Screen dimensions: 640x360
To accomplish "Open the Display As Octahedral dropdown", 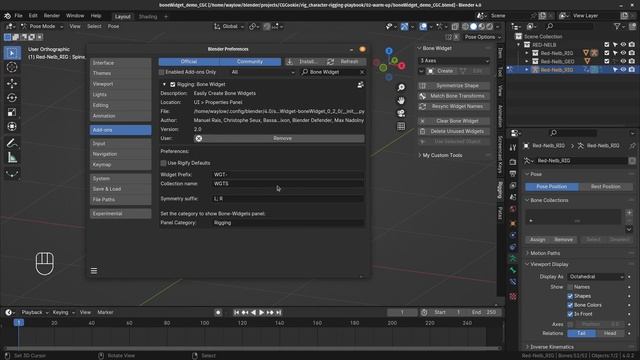I will 596,277.
